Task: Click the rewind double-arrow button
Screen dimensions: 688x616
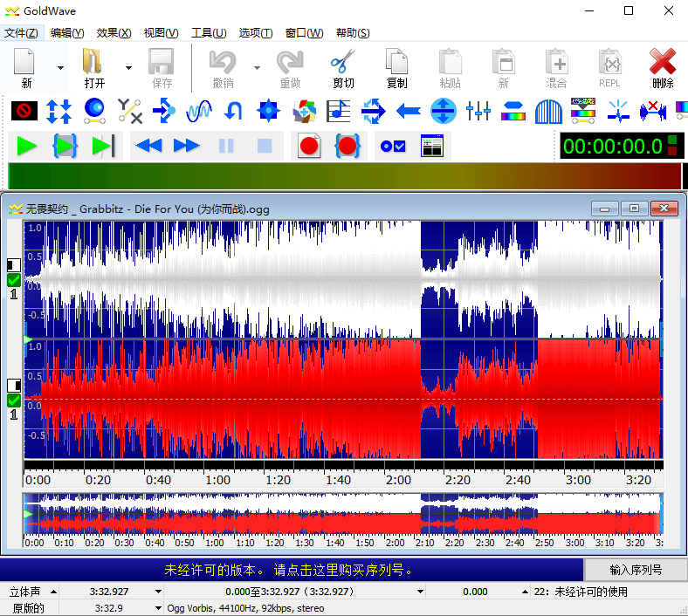Action: coord(148,146)
